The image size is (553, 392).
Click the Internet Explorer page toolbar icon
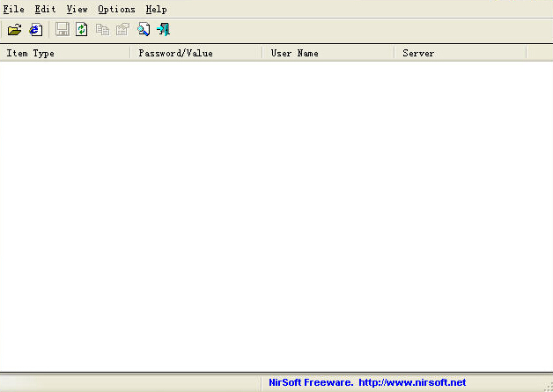(x=35, y=30)
